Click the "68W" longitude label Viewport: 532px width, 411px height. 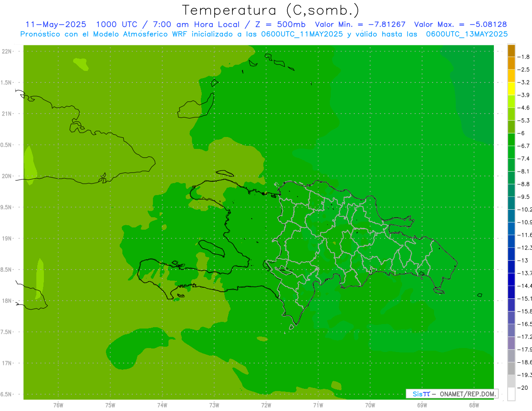click(474, 405)
